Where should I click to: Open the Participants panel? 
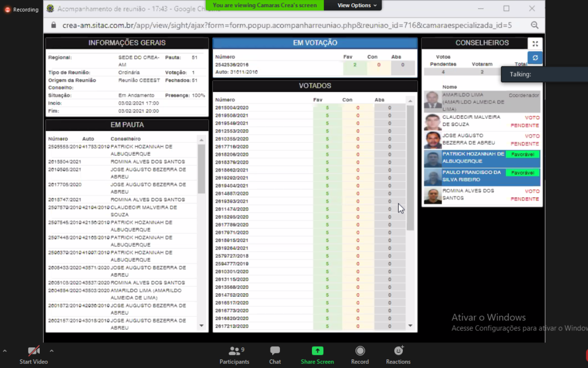234,355
